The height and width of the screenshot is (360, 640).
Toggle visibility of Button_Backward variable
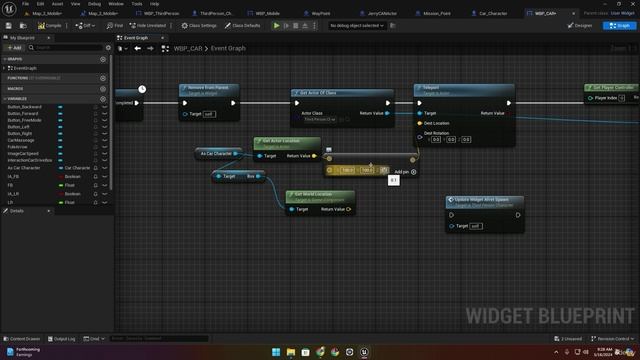pos(104,107)
